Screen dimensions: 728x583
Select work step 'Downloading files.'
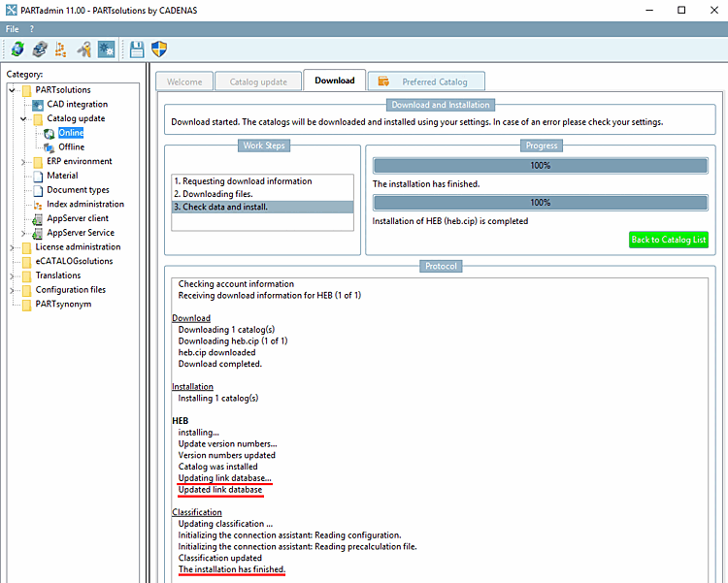262,194
